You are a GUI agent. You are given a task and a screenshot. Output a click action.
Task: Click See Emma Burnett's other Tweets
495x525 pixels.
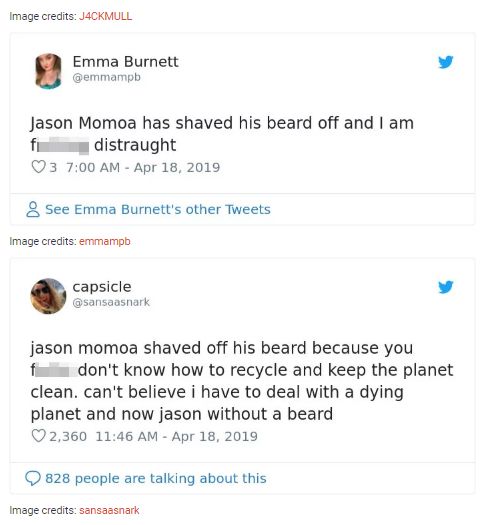pyautogui.click(x=158, y=209)
